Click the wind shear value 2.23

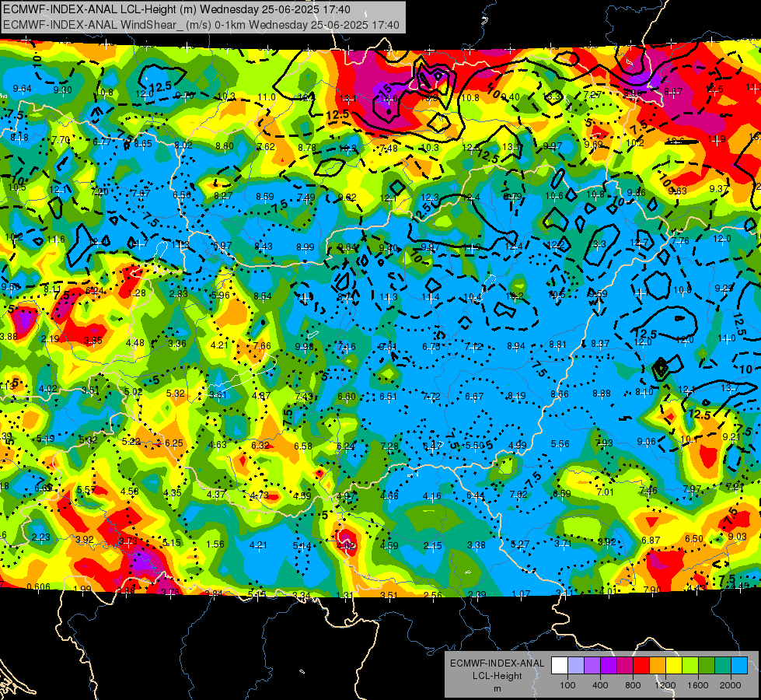point(40,537)
